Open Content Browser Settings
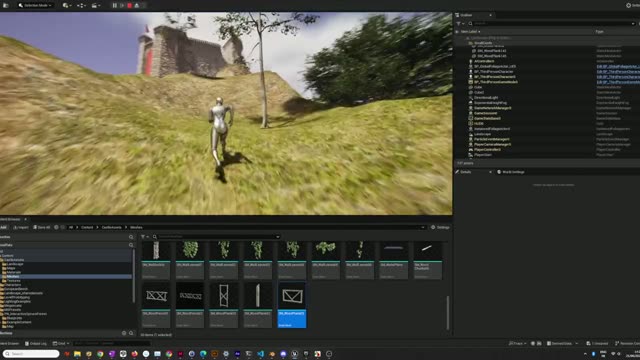This screenshot has width=640, height=360. click(x=440, y=227)
